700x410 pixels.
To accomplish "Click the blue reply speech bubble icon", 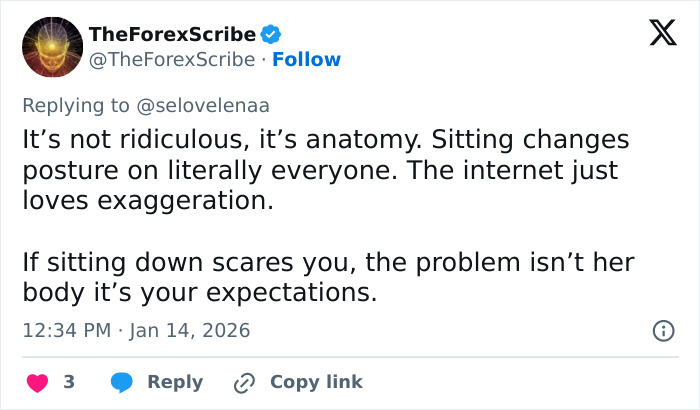I will click(122, 382).
